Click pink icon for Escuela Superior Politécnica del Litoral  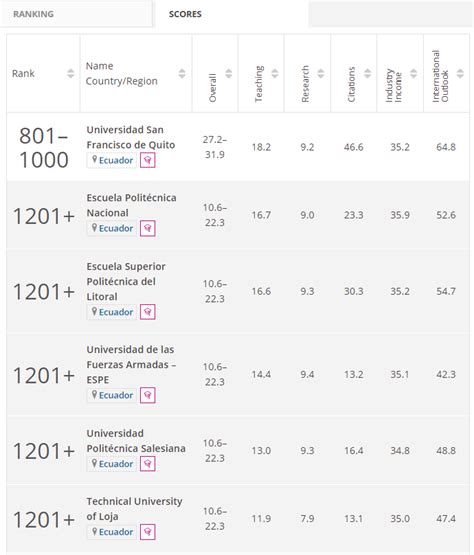[x=148, y=312]
